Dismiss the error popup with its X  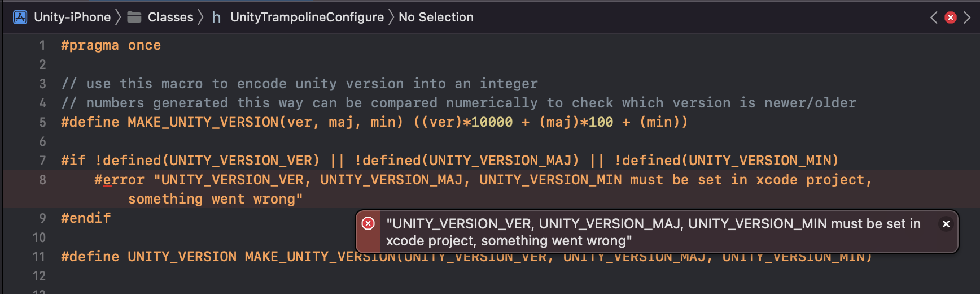pos(946,224)
